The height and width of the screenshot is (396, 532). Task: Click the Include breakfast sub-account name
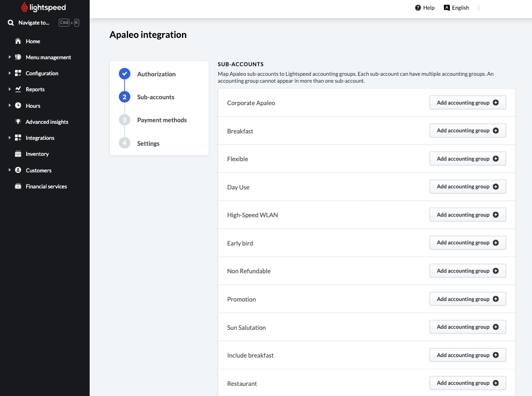tap(250, 355)
